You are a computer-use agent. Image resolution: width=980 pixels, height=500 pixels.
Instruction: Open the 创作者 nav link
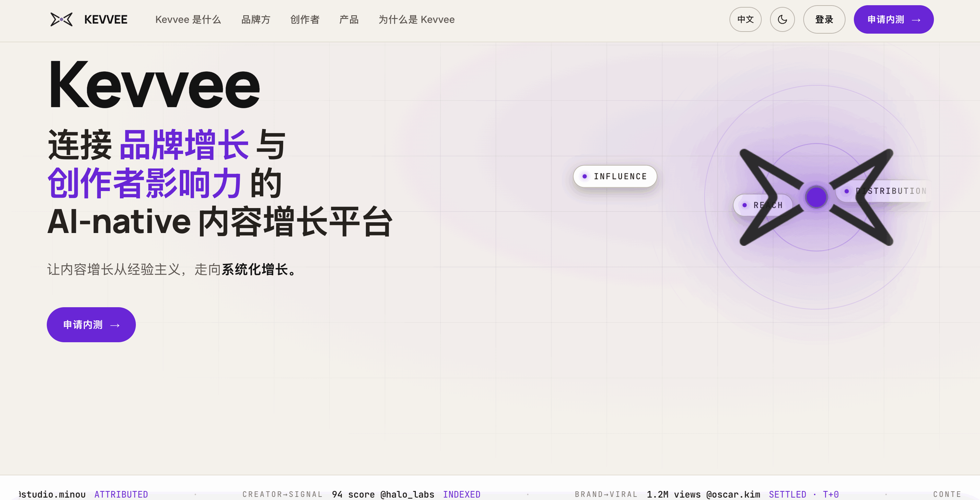tap(305, 19)
